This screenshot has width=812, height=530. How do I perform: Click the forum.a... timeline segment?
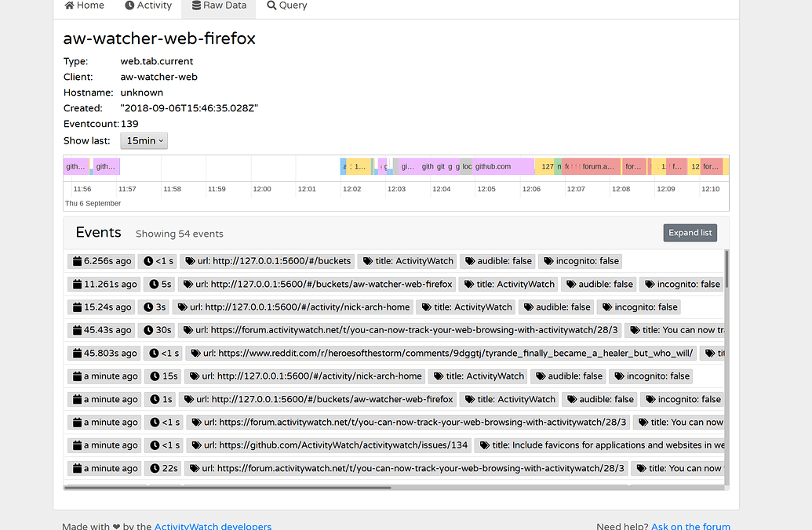pyautogui.click(x=599, y=167)
